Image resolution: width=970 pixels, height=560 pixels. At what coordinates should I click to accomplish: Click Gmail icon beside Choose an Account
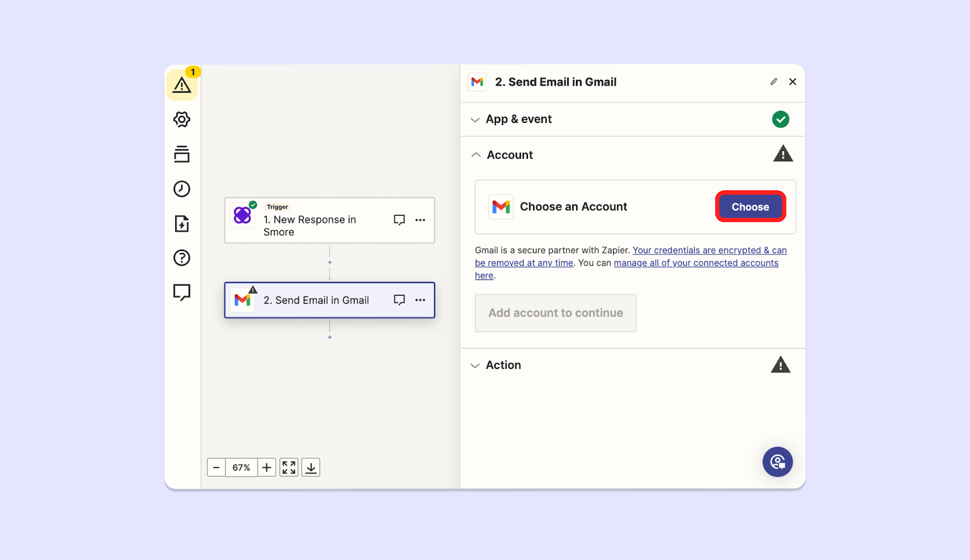(x=501, y=207)
